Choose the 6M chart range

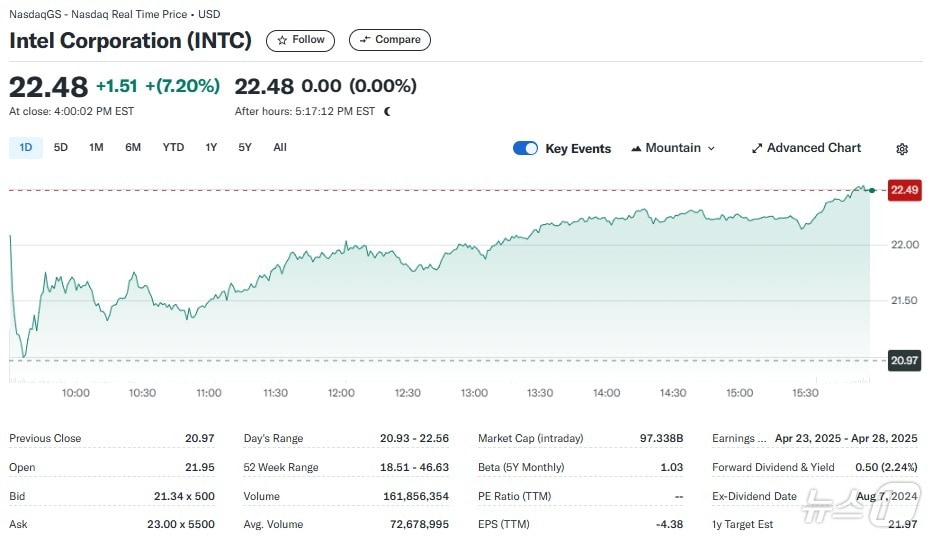tap(133, 148)
